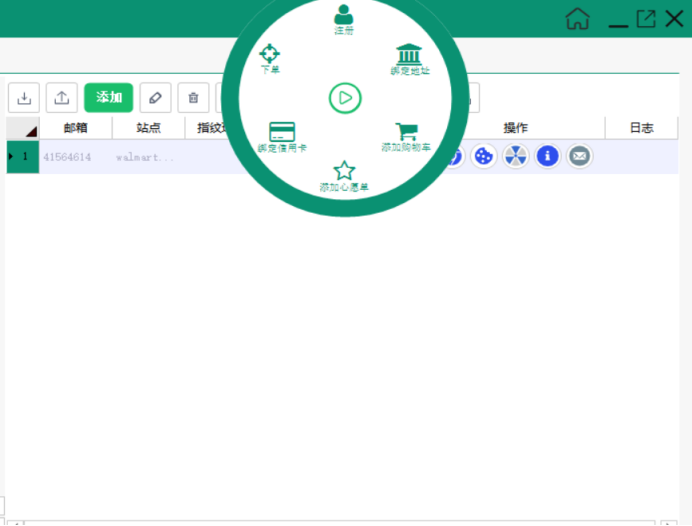692x526 pixels.
Task: Click the color wheel icon in row
Action: [x=515, y=156]
